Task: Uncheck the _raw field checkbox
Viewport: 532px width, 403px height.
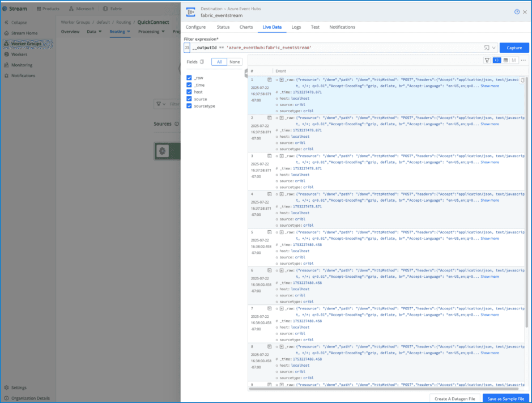Action: coord(189,78)
